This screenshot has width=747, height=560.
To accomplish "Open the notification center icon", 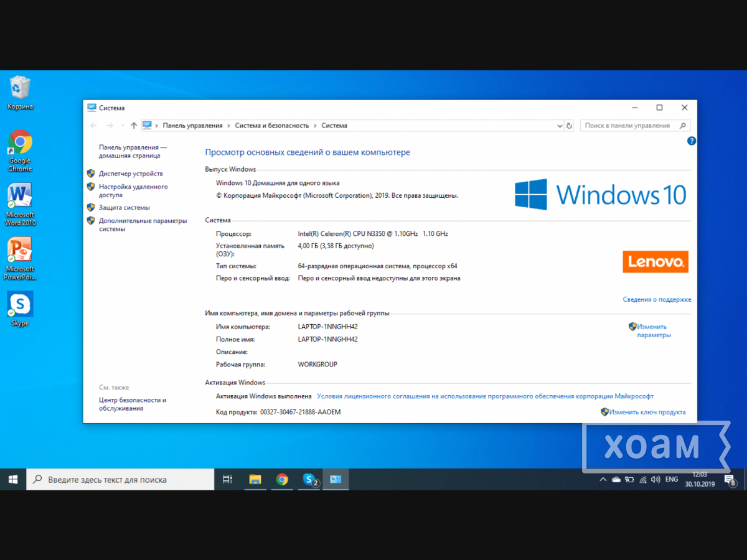I will pos(730,479).
